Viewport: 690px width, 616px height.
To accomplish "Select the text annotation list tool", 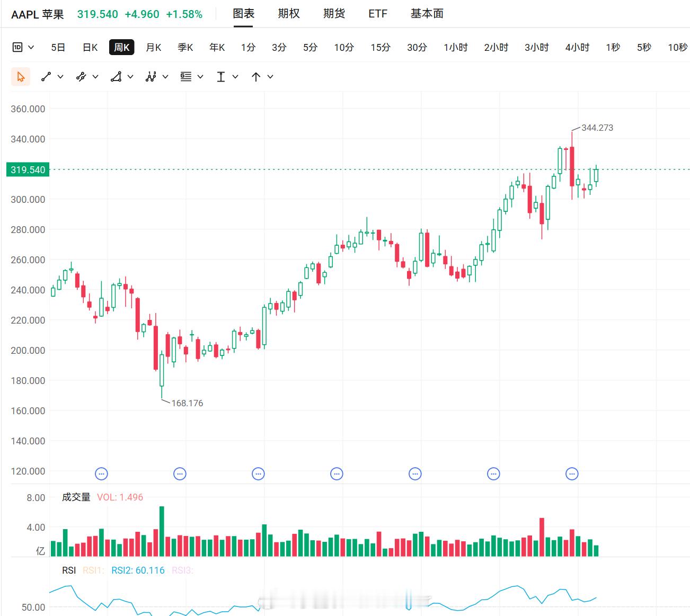I will [x=186, y=77].
